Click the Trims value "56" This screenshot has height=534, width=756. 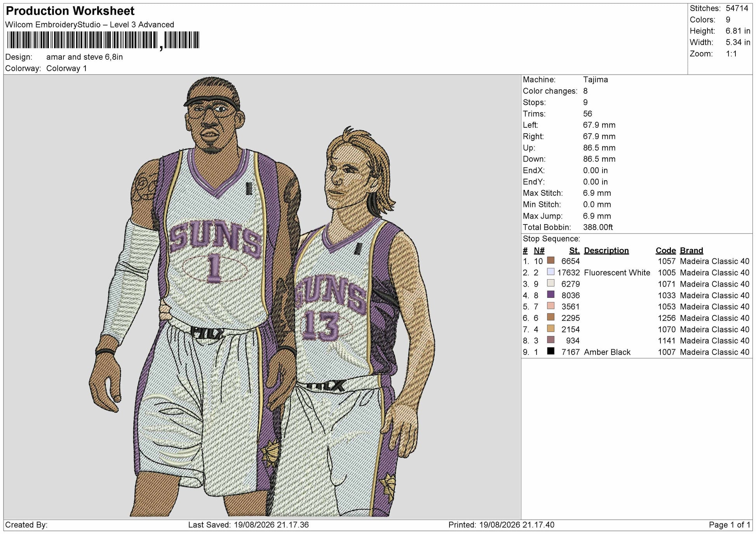pos(588,114)
